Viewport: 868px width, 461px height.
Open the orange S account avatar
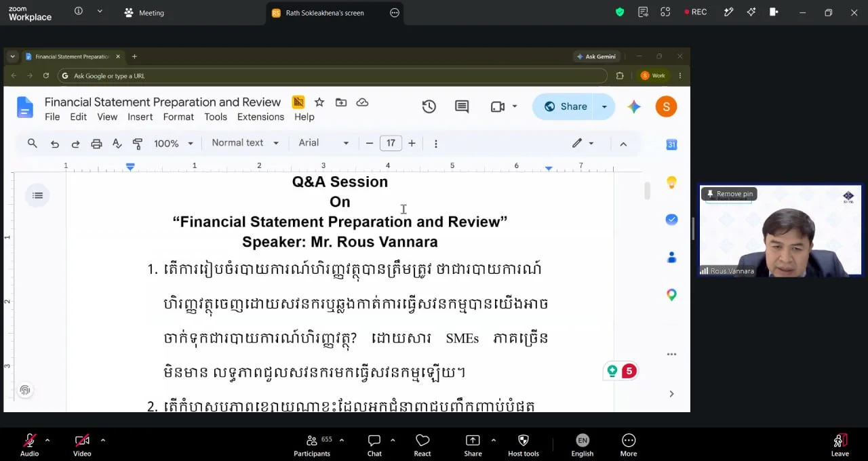[666, 106]
